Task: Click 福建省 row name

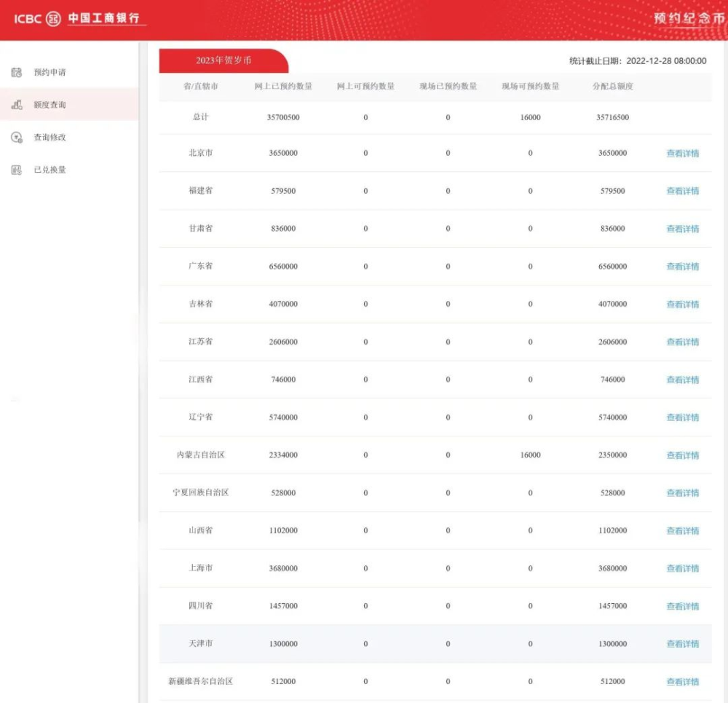Action: point(201,191)
